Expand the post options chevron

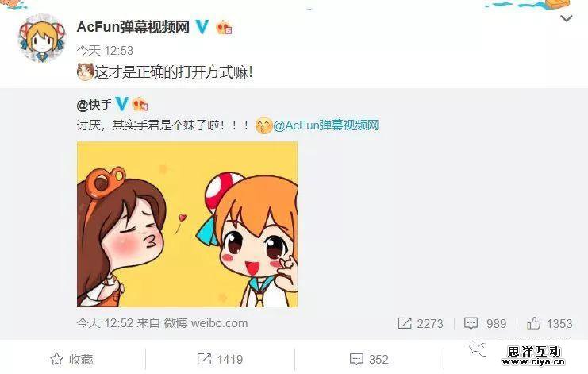pyautogui.click(x=567, y=18)
